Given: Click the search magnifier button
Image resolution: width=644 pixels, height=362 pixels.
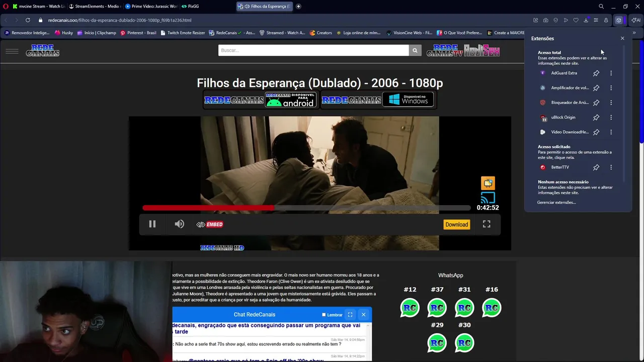Looking at the screenshot, I should point(415,50).
